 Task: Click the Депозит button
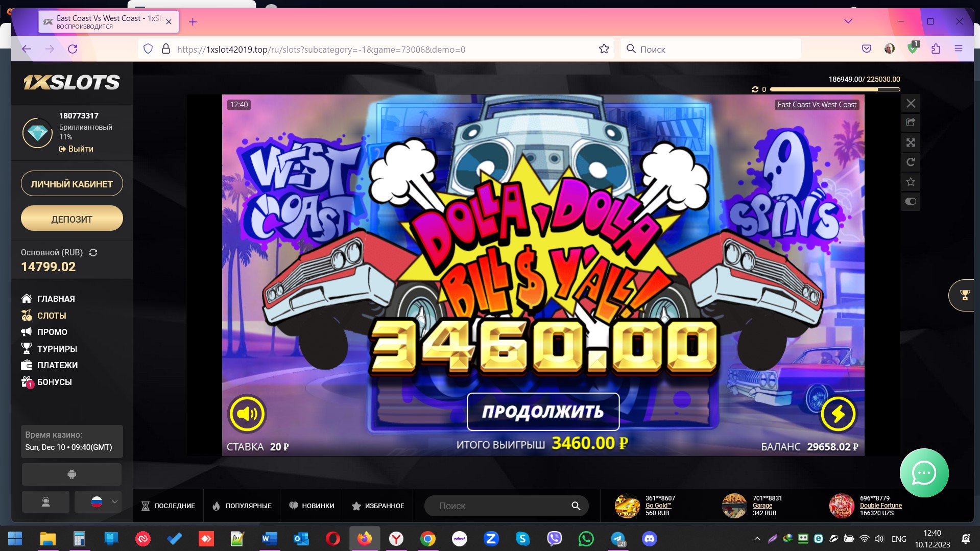click(71, 219)
